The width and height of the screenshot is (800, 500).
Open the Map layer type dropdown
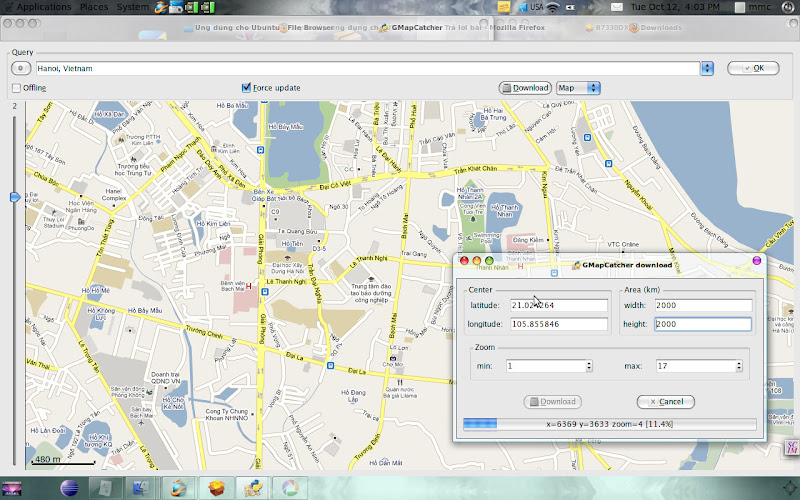(x=578, y=88)
